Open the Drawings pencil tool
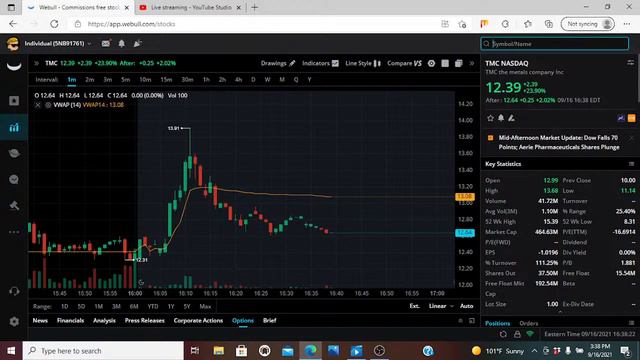Screen dimensions: 640x360 point(278,63)
